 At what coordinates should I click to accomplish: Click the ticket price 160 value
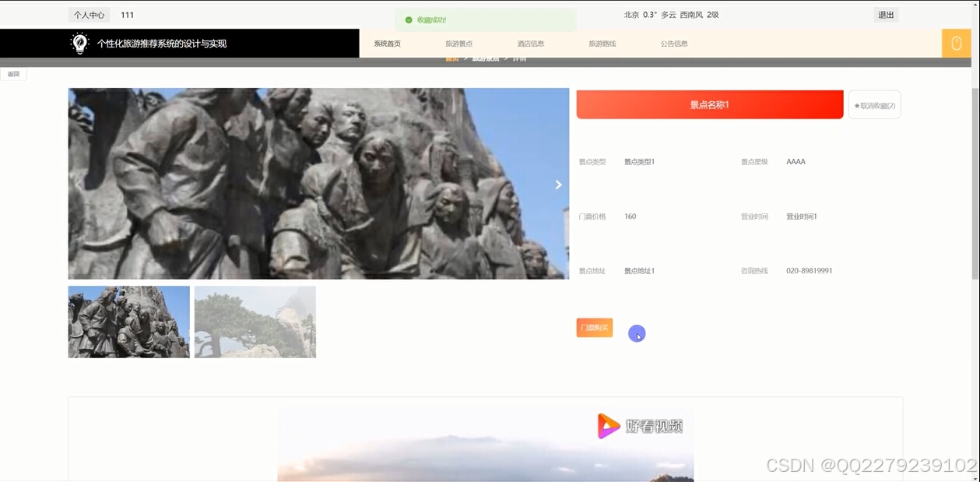click(x=630, y=216)
